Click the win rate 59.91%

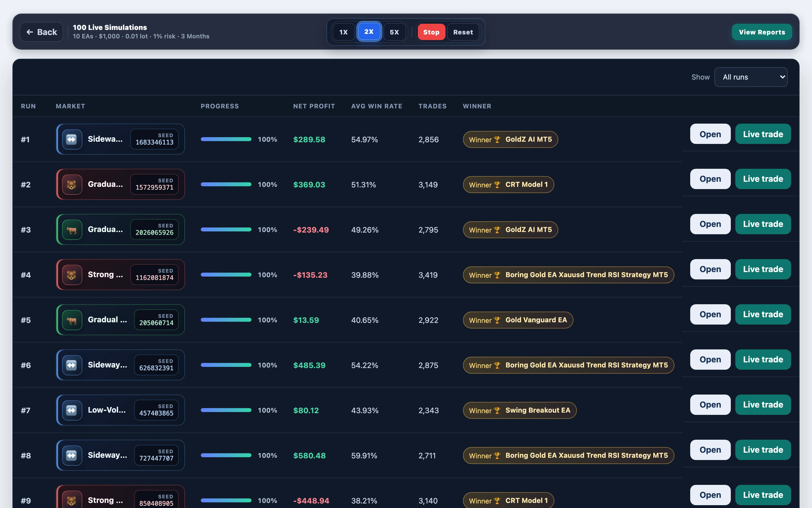click(364, 456)
